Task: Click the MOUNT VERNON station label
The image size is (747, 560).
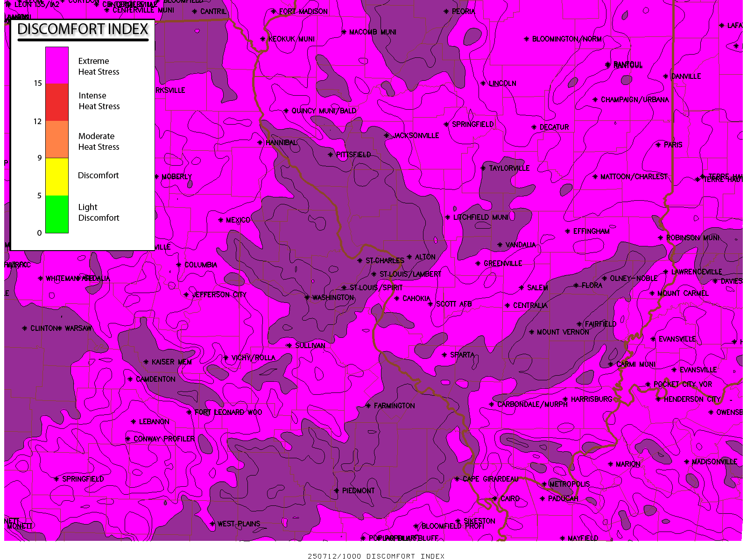Action: [x=563, y=332]
